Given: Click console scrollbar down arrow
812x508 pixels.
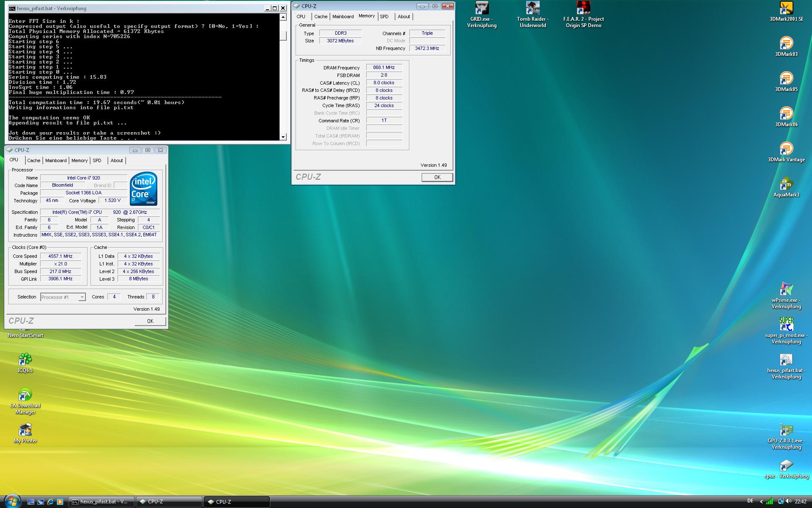Looking at the screenshot, I should point(283,137).
